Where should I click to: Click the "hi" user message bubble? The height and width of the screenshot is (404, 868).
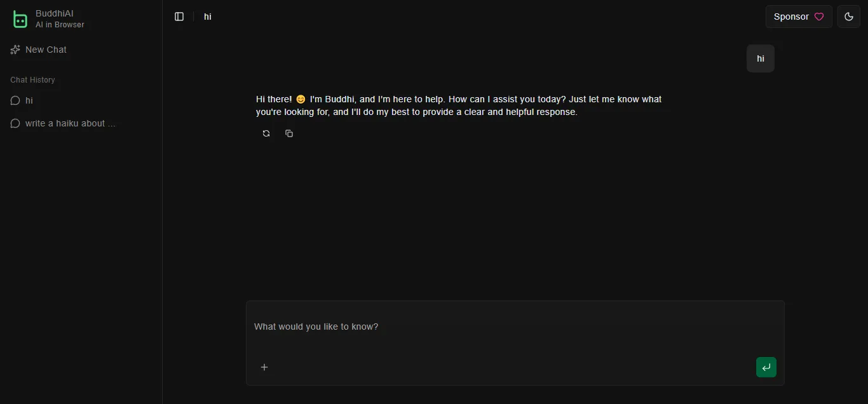(760, 58)
